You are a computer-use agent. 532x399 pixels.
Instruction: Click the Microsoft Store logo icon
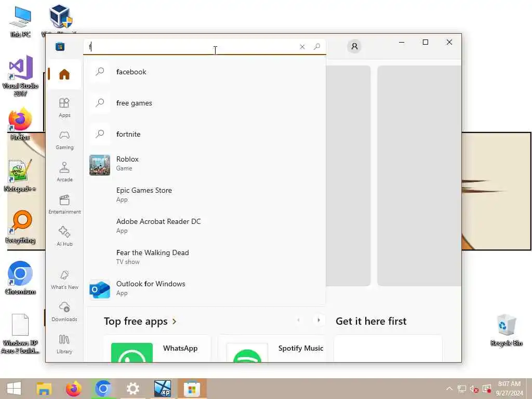click(60, 46)
